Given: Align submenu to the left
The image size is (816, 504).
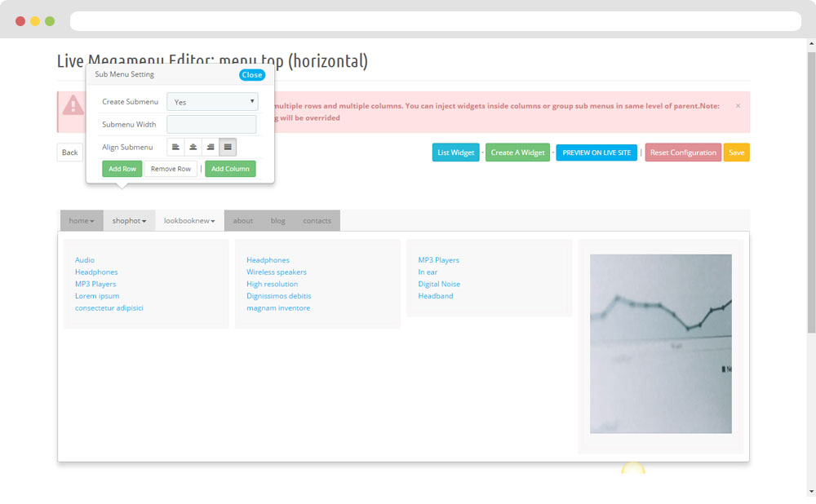Looking at the screenshot, I should point(175,147).
